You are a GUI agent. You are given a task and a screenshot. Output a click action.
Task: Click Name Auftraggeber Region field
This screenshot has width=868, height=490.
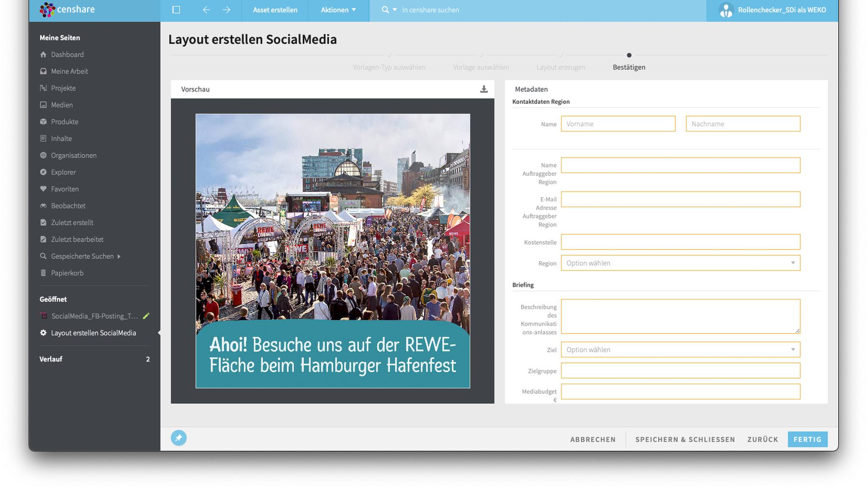point(681,165)
